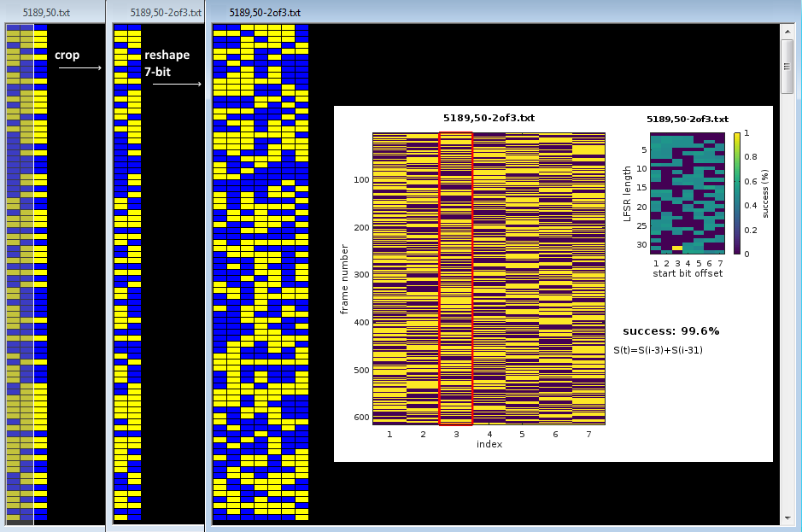Image resolution: width=802 pixels, height=532 pixels.
Task: Click index tick label 7 under heatmap
Action: coord(588,434)
